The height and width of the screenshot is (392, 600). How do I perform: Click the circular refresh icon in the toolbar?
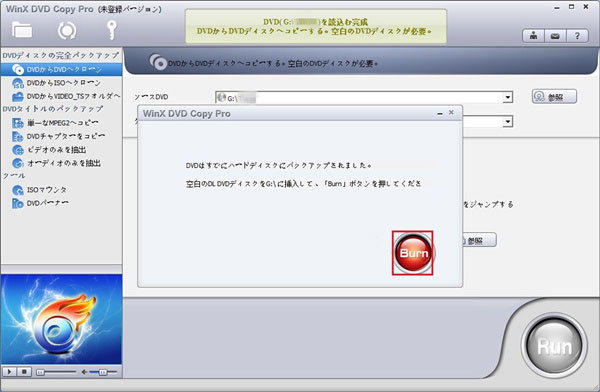tap(67, 31)
